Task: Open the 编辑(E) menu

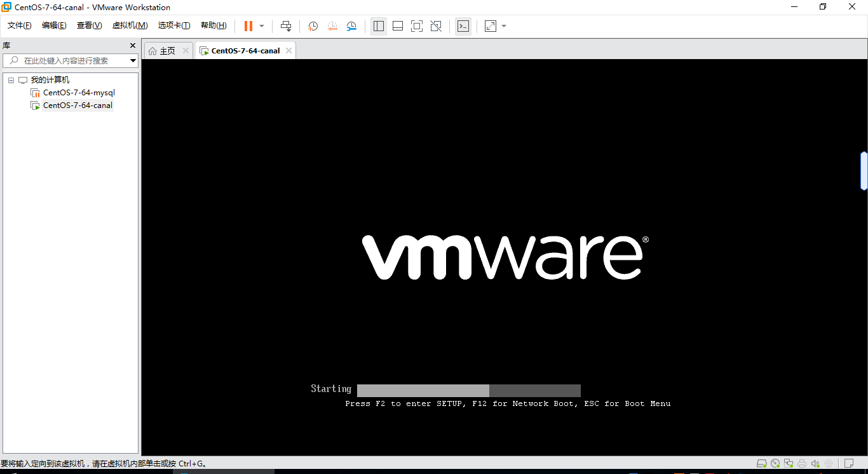Action: [54, 25]
